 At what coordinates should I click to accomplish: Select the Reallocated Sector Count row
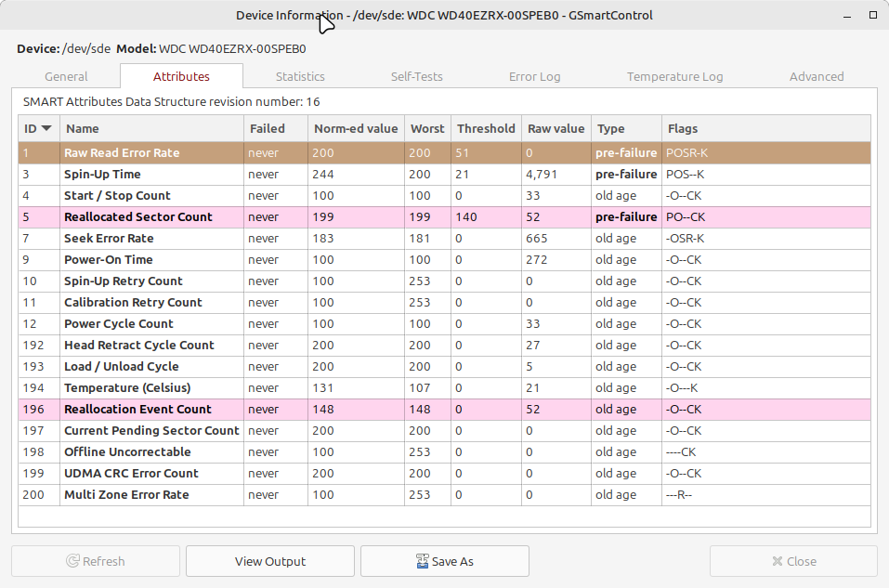444,217
